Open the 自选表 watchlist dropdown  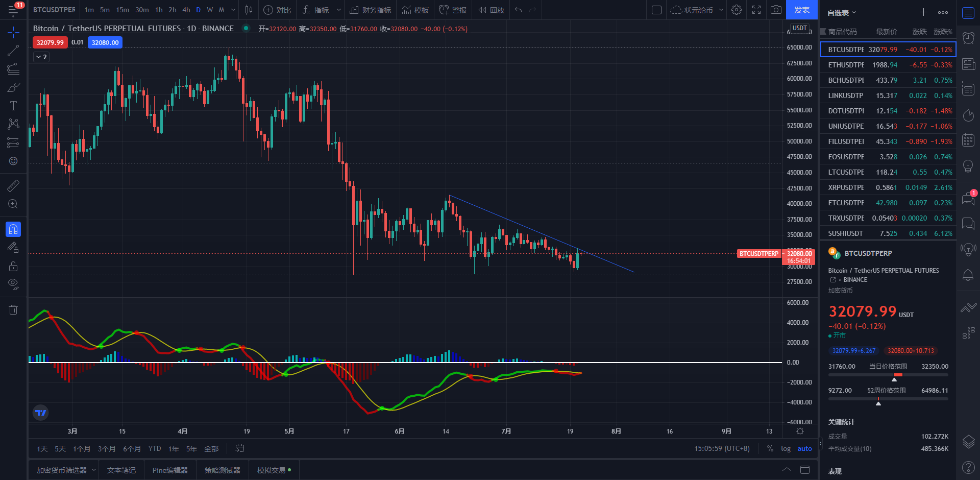(x=842, y=13)
